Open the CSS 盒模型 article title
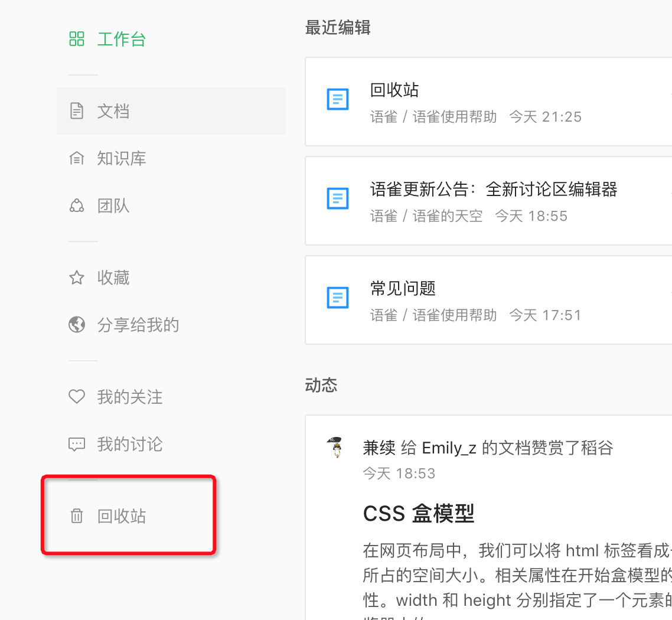This screenshot has width=672, height=620. (x=419, y=514)
